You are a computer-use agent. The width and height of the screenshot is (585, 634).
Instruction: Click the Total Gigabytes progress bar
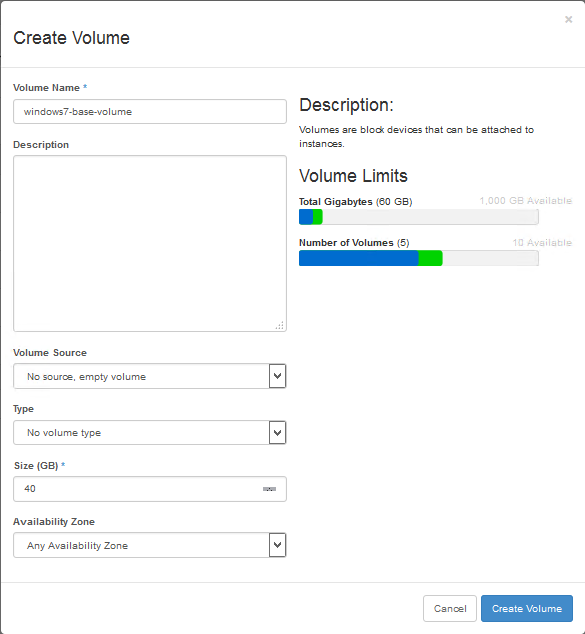[x=418, y=217]
